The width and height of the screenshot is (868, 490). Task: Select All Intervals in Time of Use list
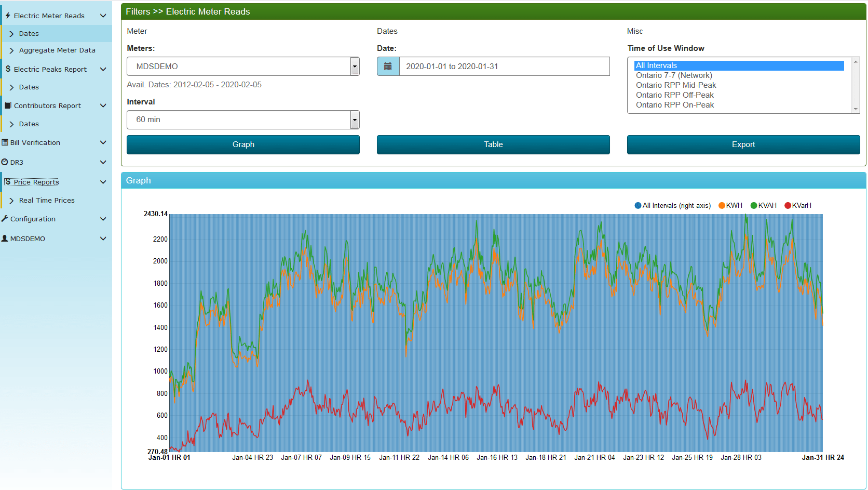tap(739, 65)
